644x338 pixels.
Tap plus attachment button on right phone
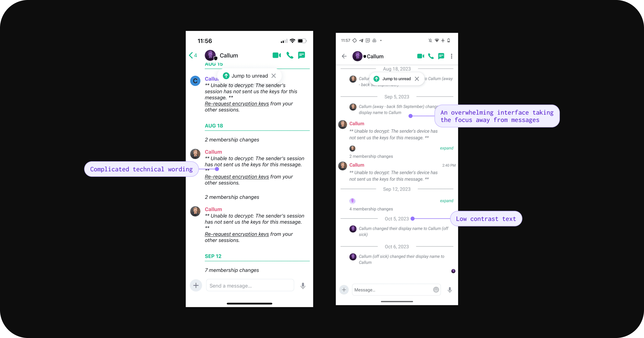pyautogui.click(x=344, y=290)
